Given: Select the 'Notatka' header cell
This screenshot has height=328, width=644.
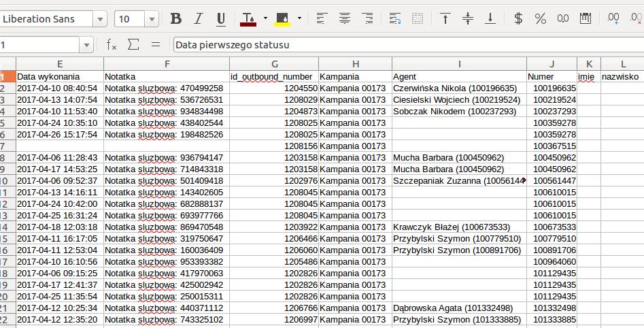Looking at the screenshot, I should (167, 76).
